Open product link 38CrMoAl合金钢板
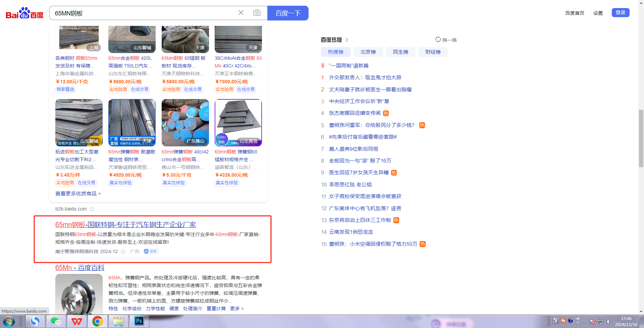This screenshot has width=644, height=328. point(238,62)
